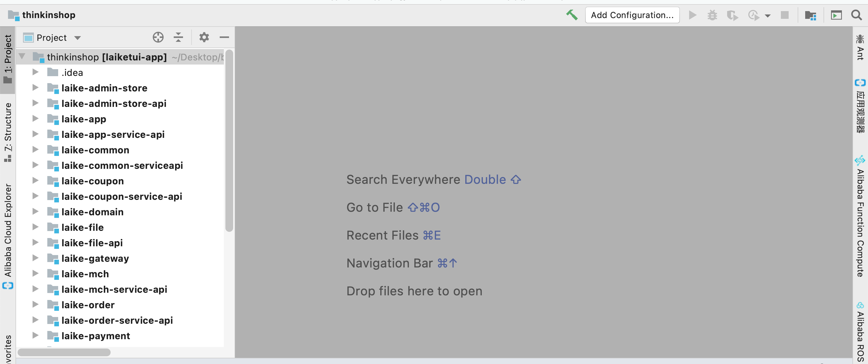Expand the laike-admin-store module
868x364 pixels.
[x=35, y=88]
